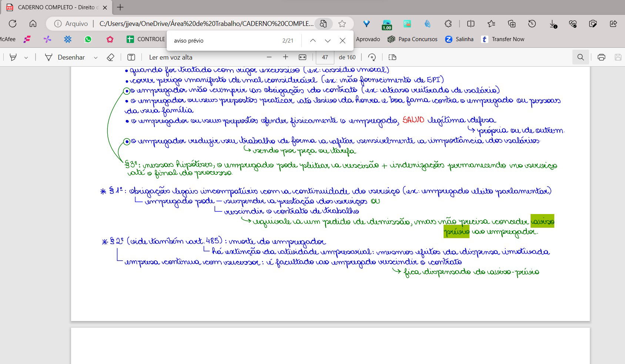Viewport: 625px width, 364px height.
Task: Toggle favorite star for this page
Action: tap(342, 24)
